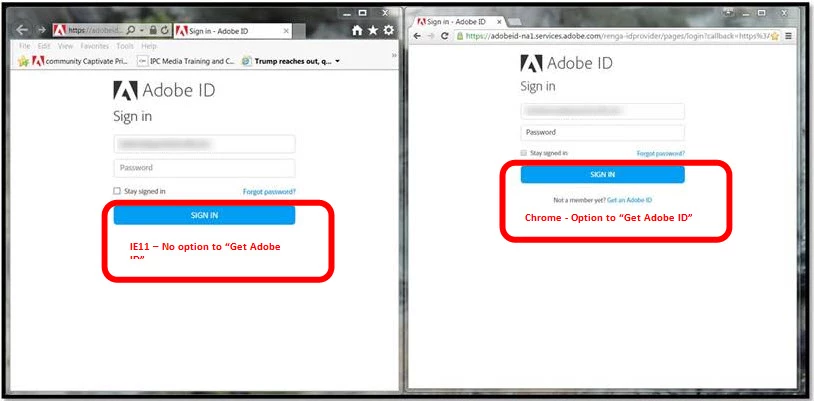Click the add-to-favorites-bar star icon in IE11
Image resolution: width=814 pixels, height=401 pixels.
(23, 61)
